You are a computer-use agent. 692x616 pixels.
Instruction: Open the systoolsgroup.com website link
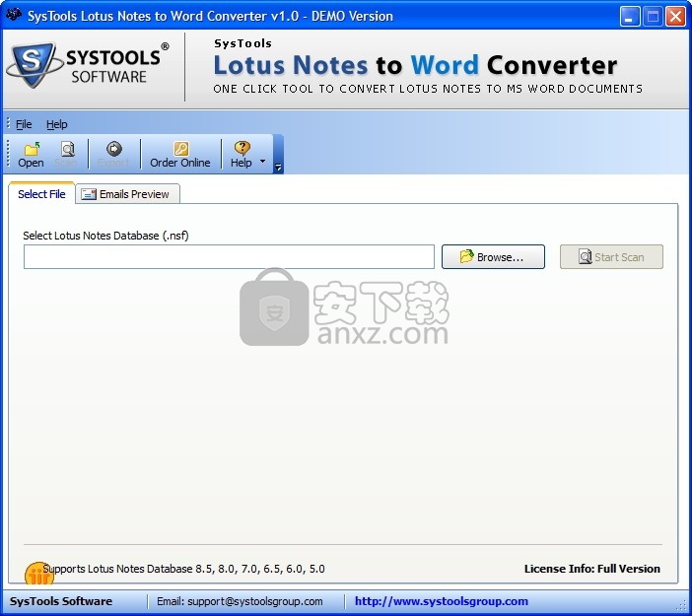tap(442, 601)
